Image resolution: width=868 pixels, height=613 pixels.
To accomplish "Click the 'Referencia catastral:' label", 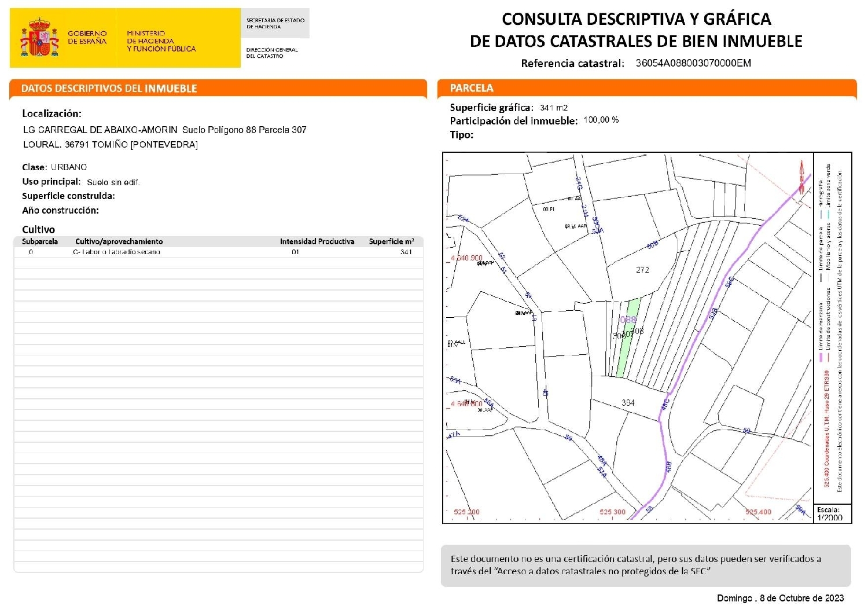I will [573, 64].
